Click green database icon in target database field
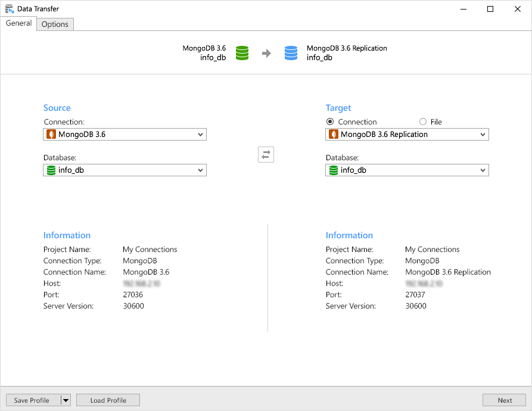The image size is (532, 411). coord(334,170)
